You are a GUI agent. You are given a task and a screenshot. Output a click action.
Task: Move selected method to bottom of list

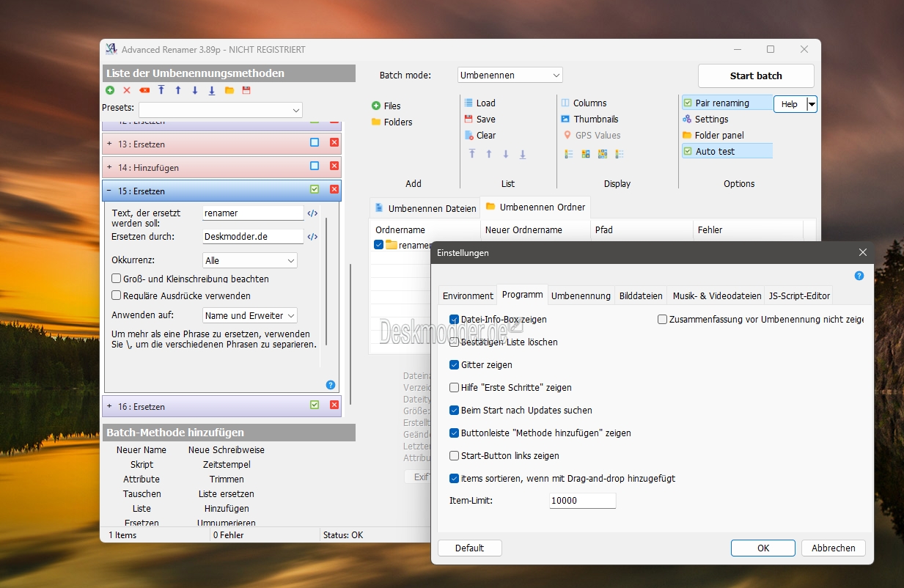tap(212, 90)
